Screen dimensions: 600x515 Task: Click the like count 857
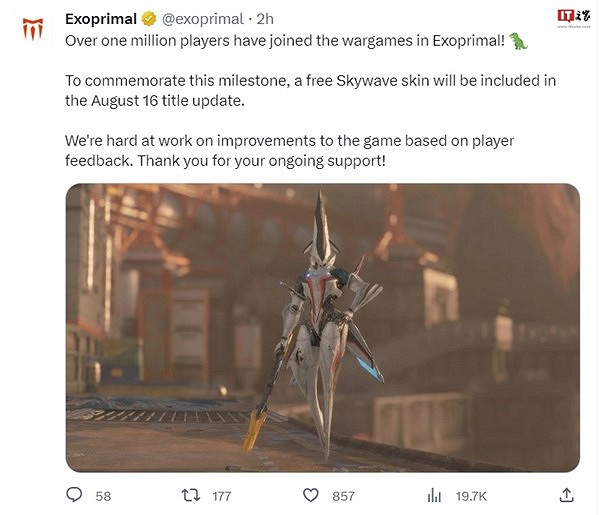click(343, 496)
